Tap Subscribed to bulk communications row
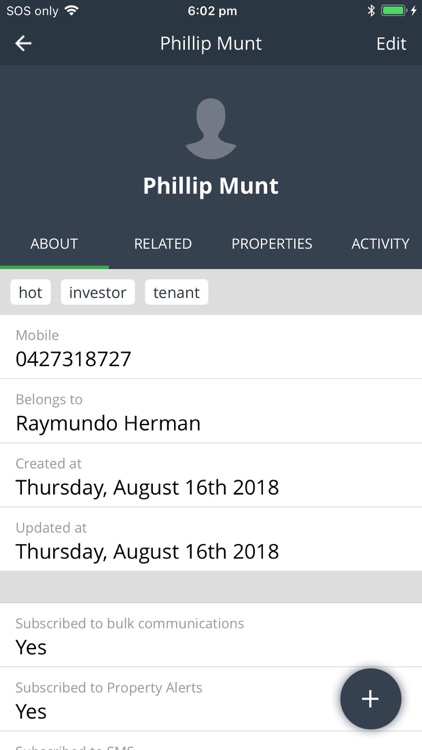This screenshot has width=422, height=750. [211, 635]
